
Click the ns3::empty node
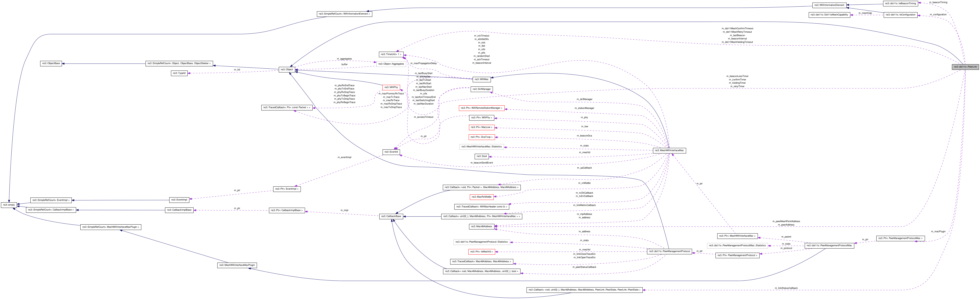point(9,205)
